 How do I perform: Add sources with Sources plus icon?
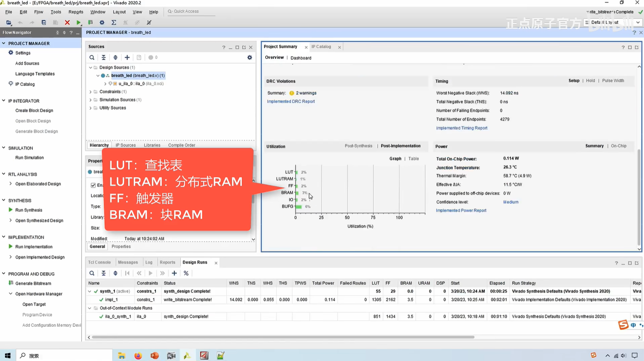click(127, 58)
